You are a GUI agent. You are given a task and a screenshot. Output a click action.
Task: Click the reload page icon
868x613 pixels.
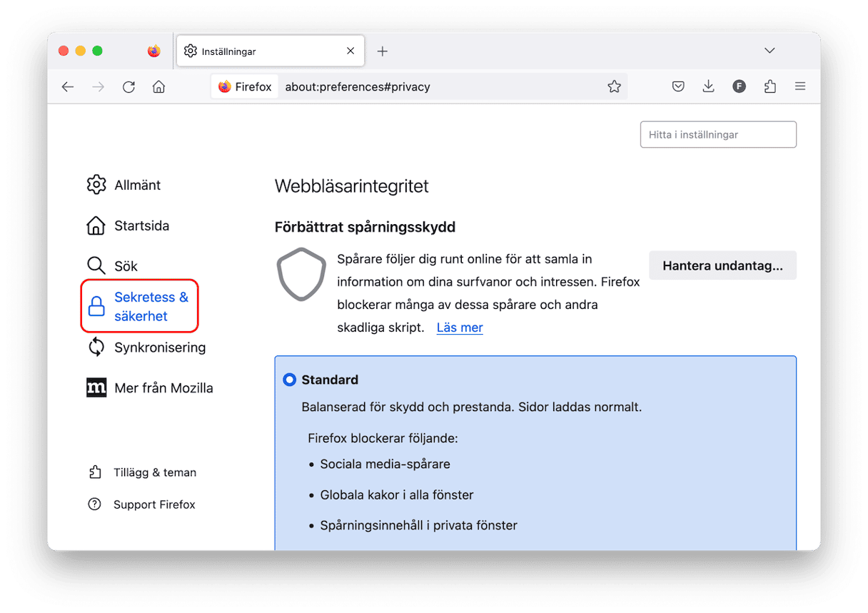click(x=128, y=87)
